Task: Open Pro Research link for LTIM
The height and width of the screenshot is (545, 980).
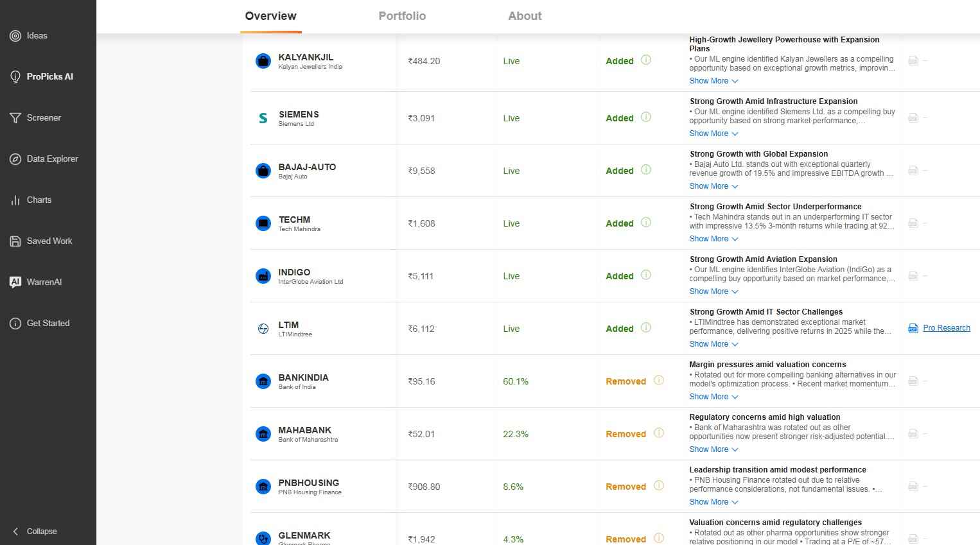Action: 946,328
